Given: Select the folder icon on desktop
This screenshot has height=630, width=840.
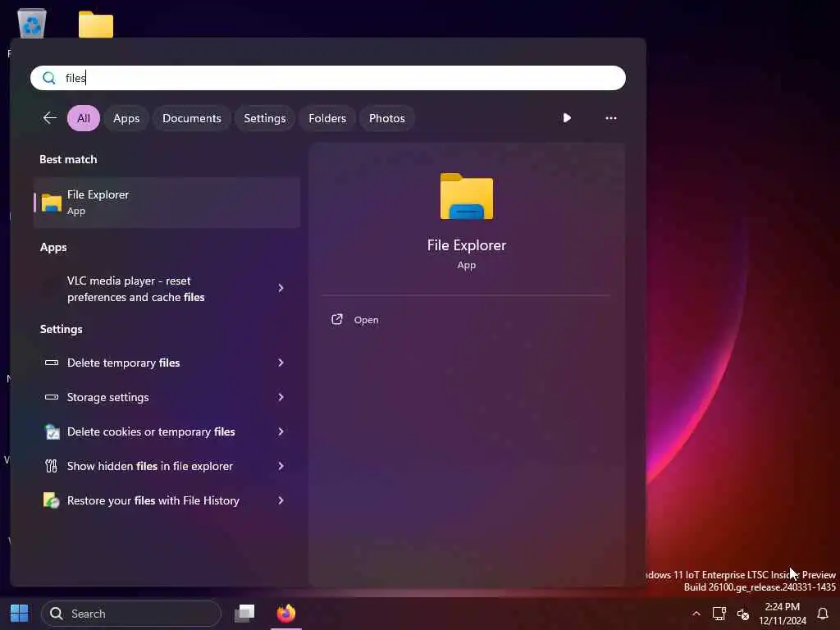Looking at the screenshot, I should [96, 24].
